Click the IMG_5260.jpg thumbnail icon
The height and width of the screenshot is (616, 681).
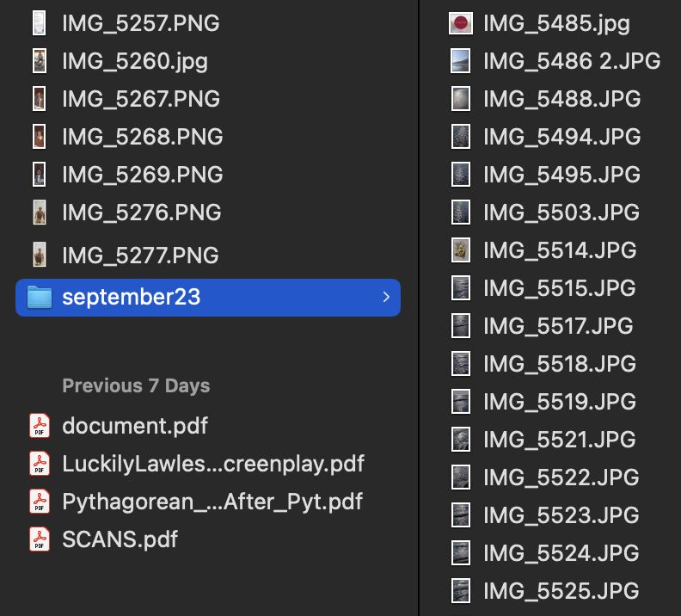(40, 61)
